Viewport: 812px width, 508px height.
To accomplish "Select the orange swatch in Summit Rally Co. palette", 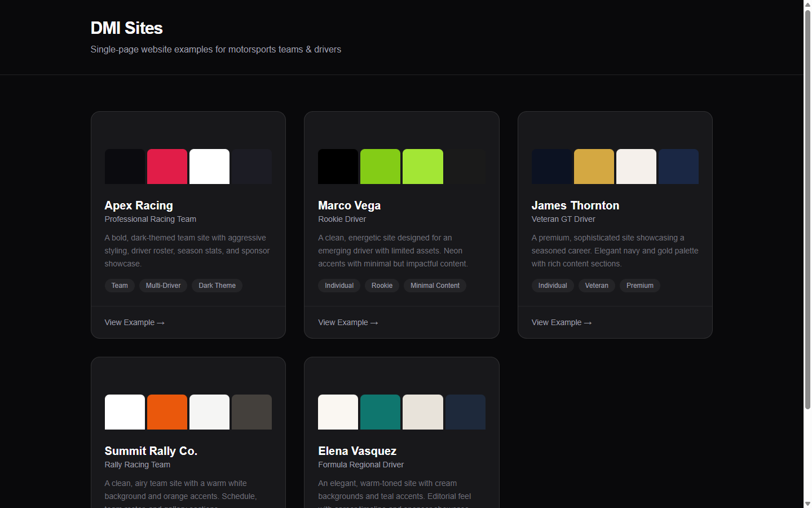I will tap(167, 411).
